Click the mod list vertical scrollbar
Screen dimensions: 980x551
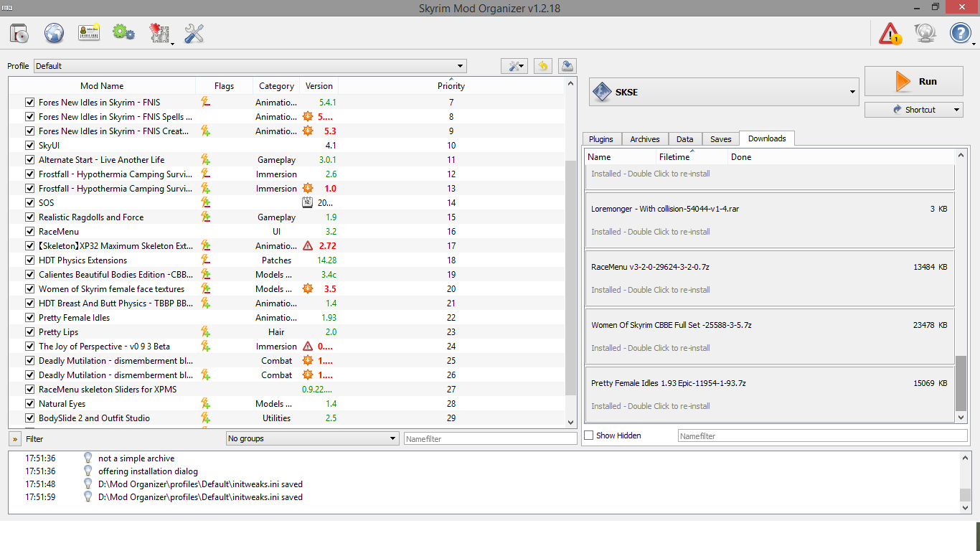(571, 278)
